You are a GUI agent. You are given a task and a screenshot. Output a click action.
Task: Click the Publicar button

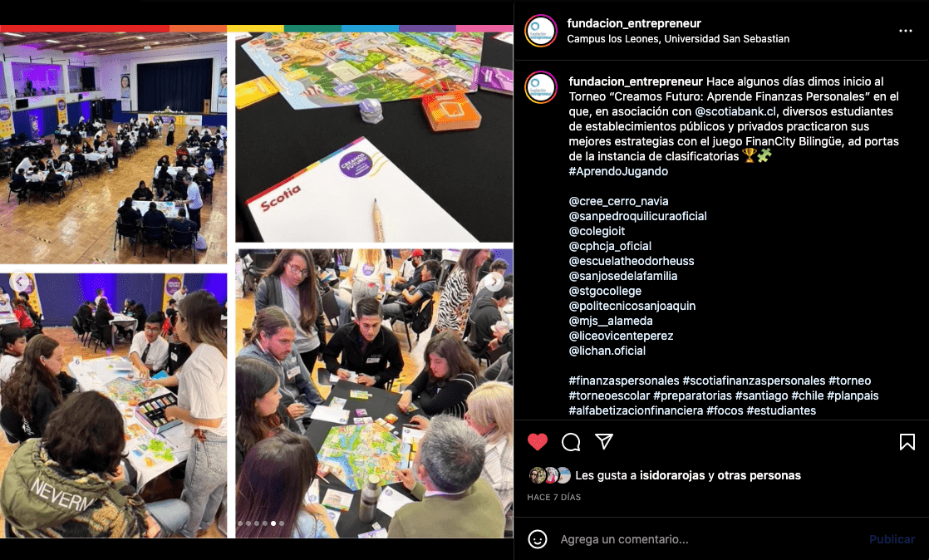click(892, 539)
